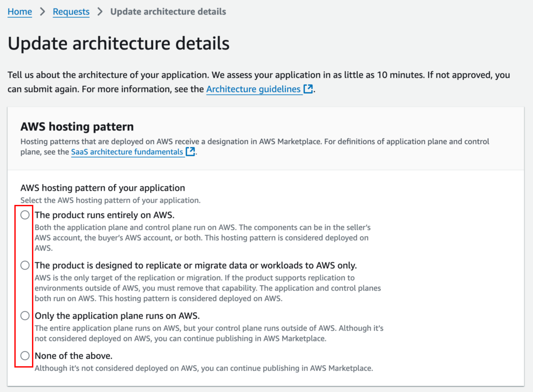Select 'Only the application plane runs on AWS' radio
The width and height of the screenshot is (533, 392).
point(25,316)
